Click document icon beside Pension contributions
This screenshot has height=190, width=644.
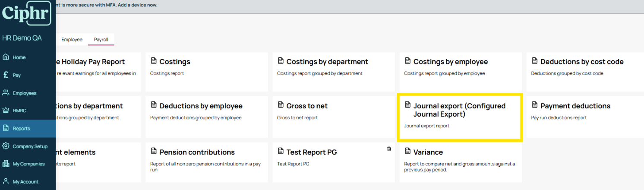click(x=153, y=151)
